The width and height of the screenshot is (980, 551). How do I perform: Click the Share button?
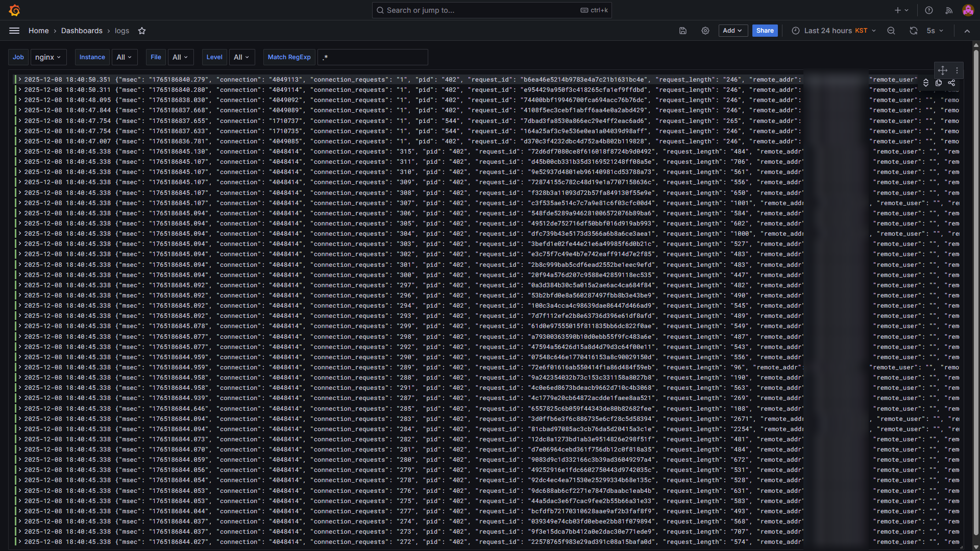tap(765, 31)
